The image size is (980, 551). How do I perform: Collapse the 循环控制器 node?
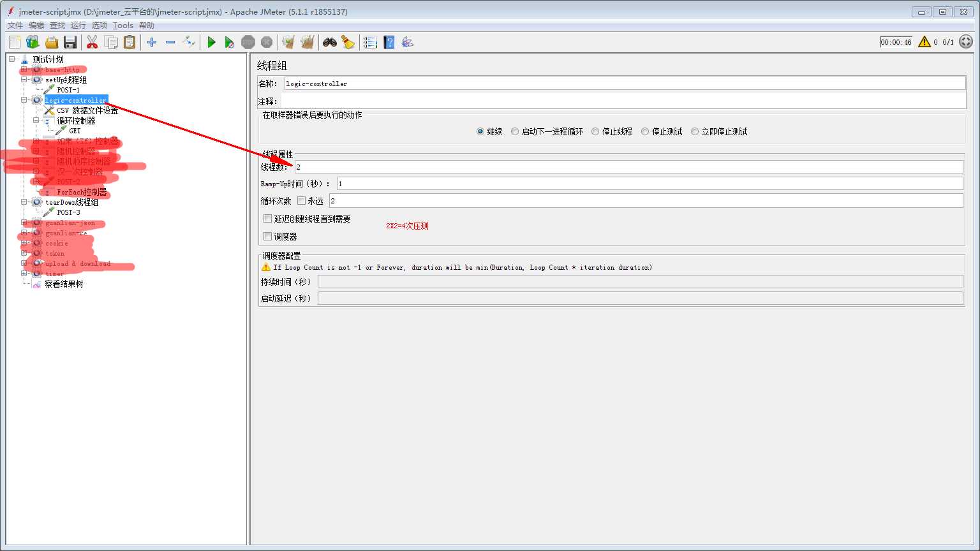coord(36,121)
